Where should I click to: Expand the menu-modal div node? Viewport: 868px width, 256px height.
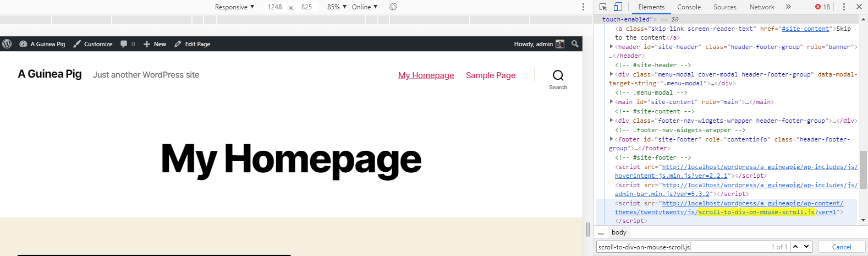point(611,74)
